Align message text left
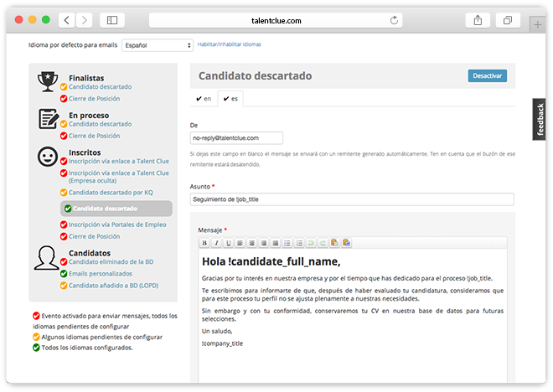Viewport: 553px width, 392px height. coord(240,243)
